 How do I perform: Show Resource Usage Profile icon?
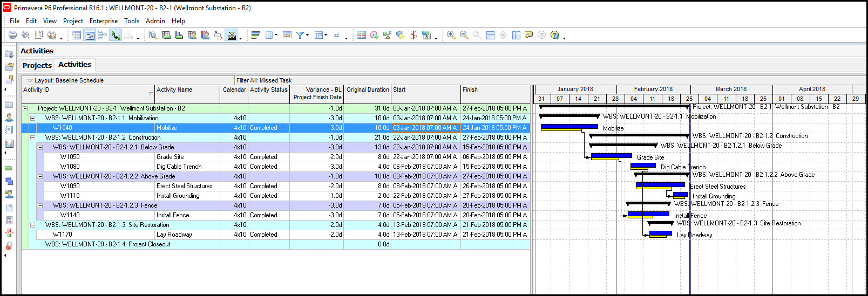(205, 35)
